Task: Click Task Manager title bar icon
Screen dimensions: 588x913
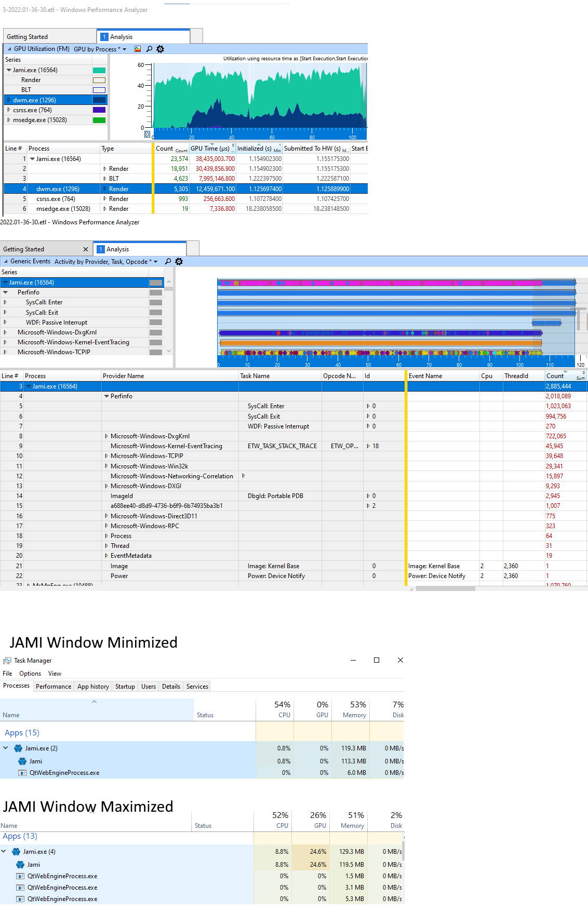Action: (x=7, y=661)
